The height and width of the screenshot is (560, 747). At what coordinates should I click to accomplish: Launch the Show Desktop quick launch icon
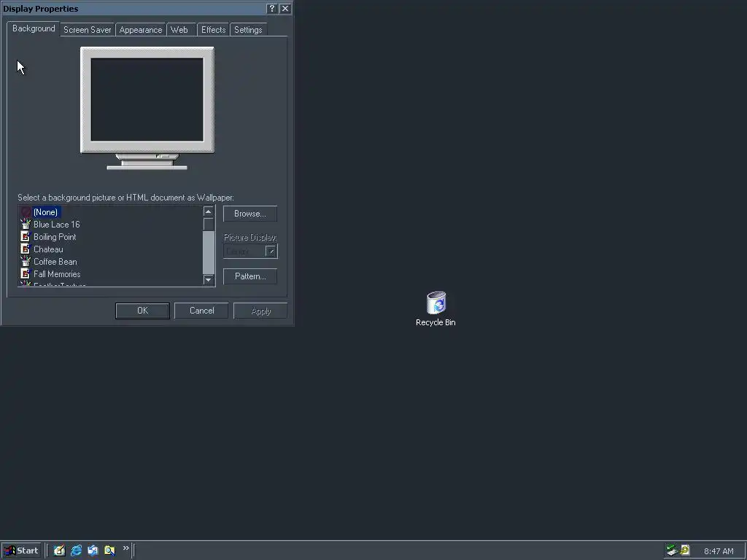[59, 551]
